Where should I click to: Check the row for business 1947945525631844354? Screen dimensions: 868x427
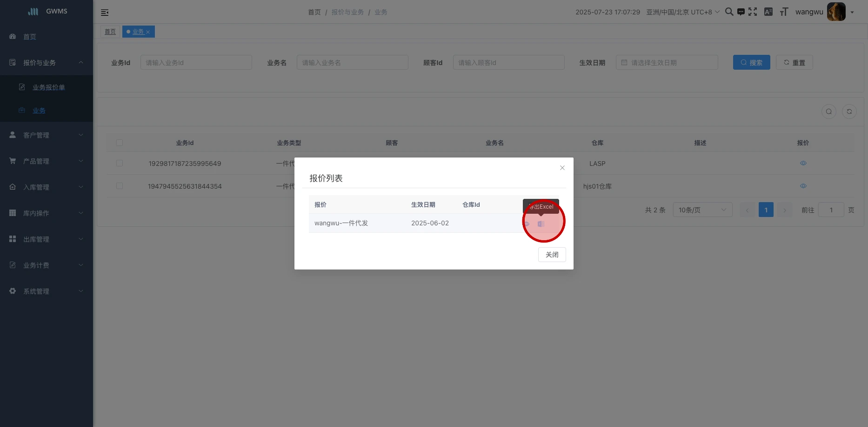point(120,186)
